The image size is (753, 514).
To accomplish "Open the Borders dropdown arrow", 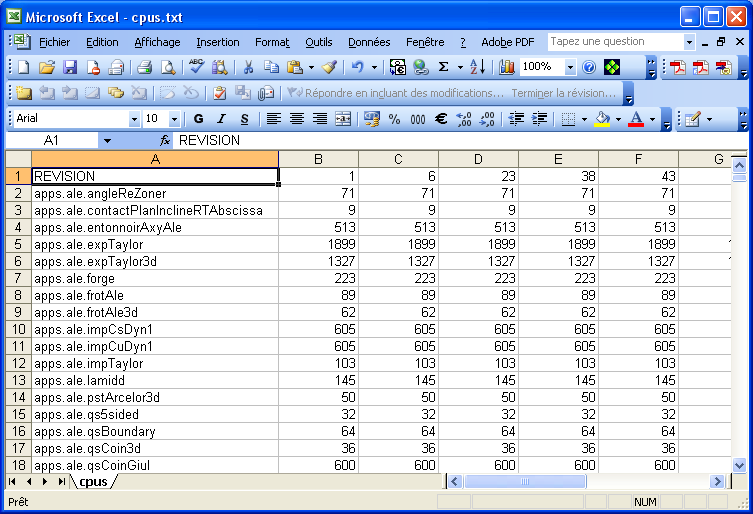I will point(584,119).
